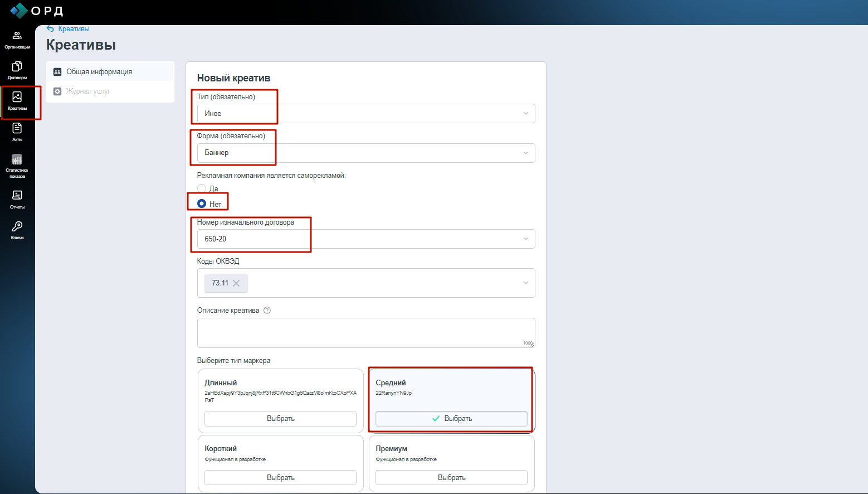Switch to the Общая информация tab
Viewport: 868px width, 494px height.
pos(110,72)
